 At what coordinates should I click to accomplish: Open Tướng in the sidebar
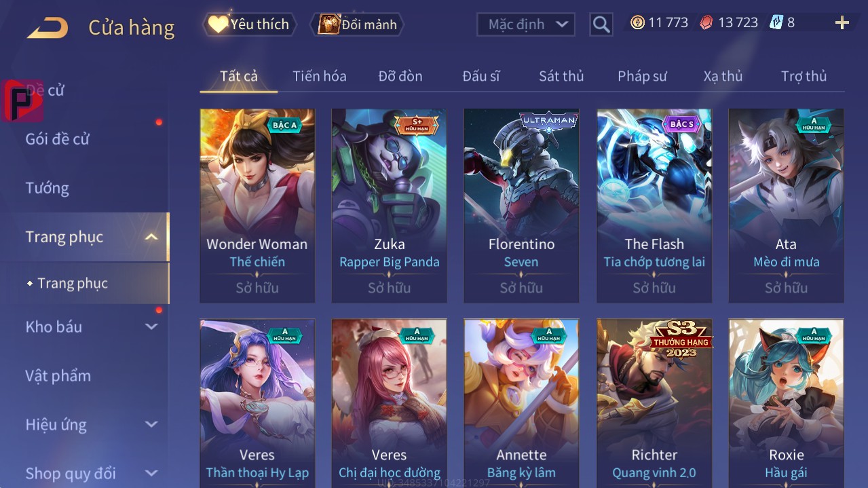[48, 188]
